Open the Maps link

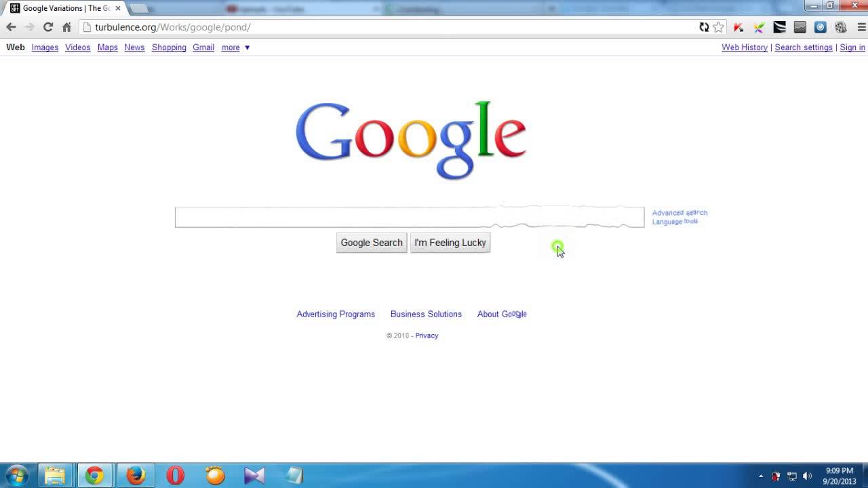pos(107,47)
